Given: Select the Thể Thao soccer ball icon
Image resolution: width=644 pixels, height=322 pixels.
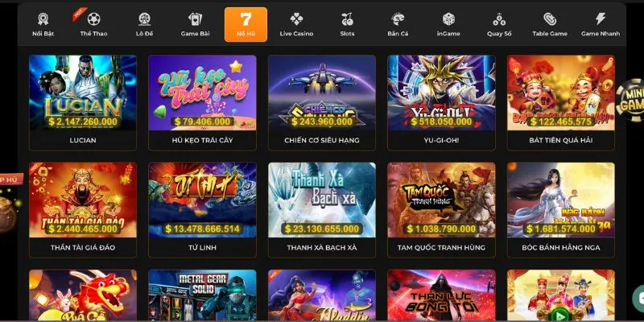Looking at the screenshot, I should (x=93, y=19).
